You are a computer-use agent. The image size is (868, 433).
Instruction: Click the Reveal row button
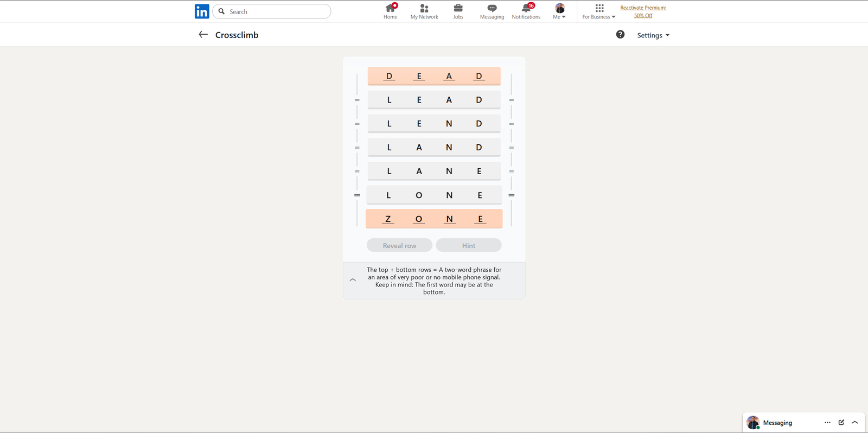click(x=399, y=245)
